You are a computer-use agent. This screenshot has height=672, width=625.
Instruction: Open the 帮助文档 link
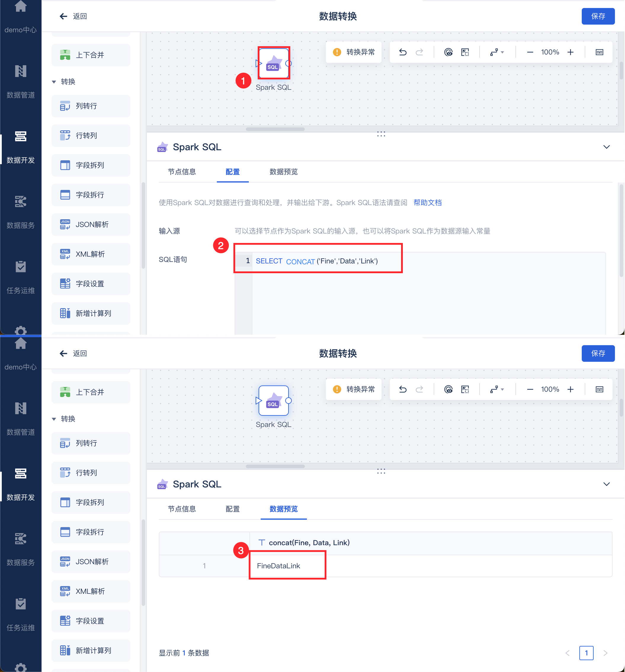427,202
